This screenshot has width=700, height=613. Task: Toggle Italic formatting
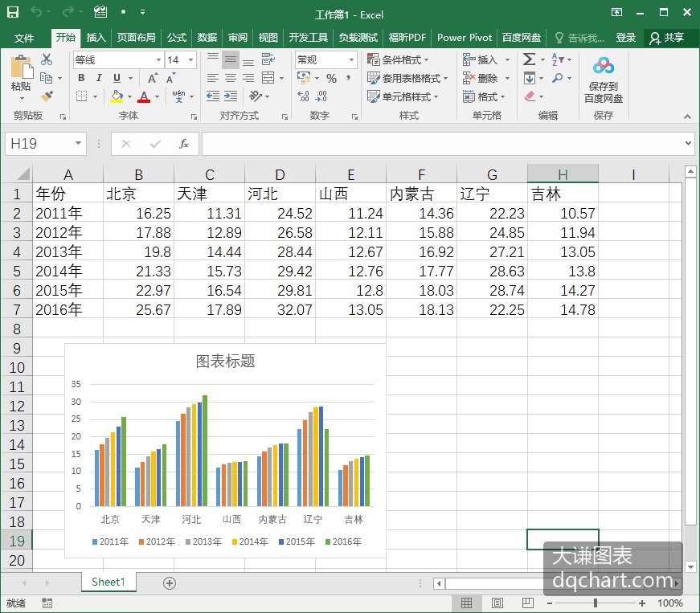(x=99, y=78)
